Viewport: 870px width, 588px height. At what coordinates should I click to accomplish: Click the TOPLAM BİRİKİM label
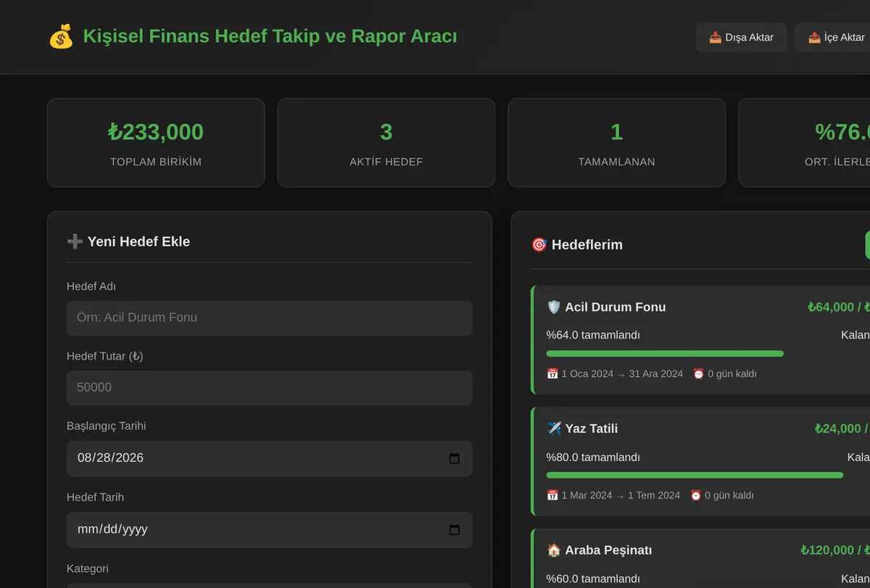point(156,162)
